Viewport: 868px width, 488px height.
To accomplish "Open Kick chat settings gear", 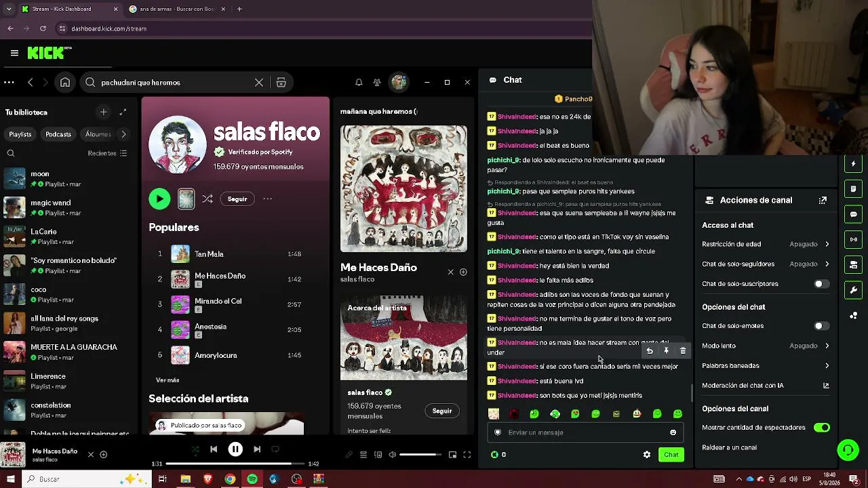I will tap(647, 455).
